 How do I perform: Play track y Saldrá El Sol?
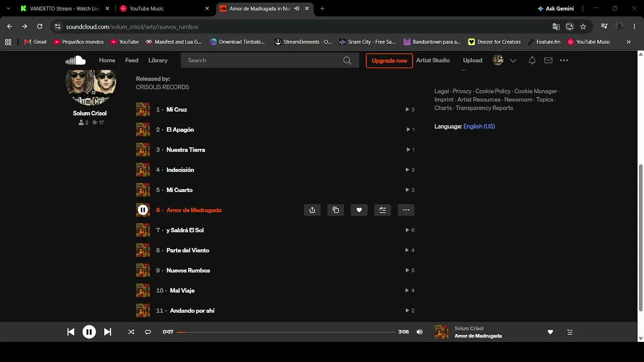pyautogui.click(x=185, y=230)
